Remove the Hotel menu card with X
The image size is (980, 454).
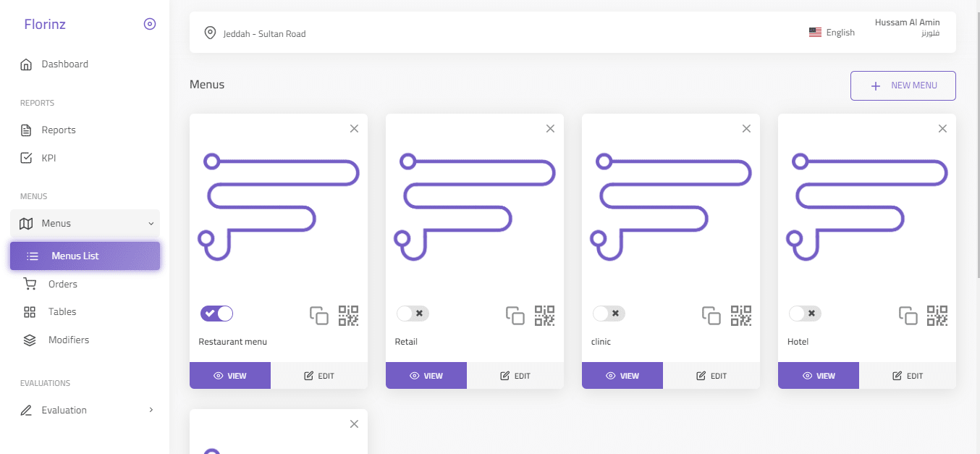coord(942,128)
